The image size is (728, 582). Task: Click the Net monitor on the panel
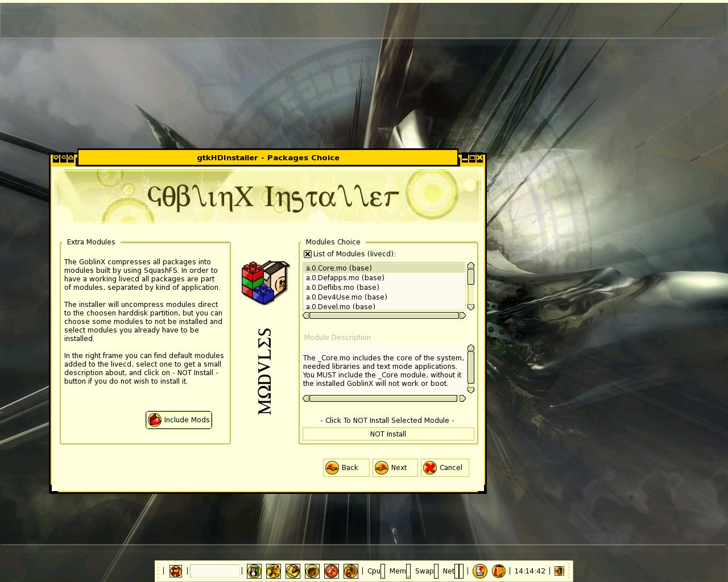(453, 571)
